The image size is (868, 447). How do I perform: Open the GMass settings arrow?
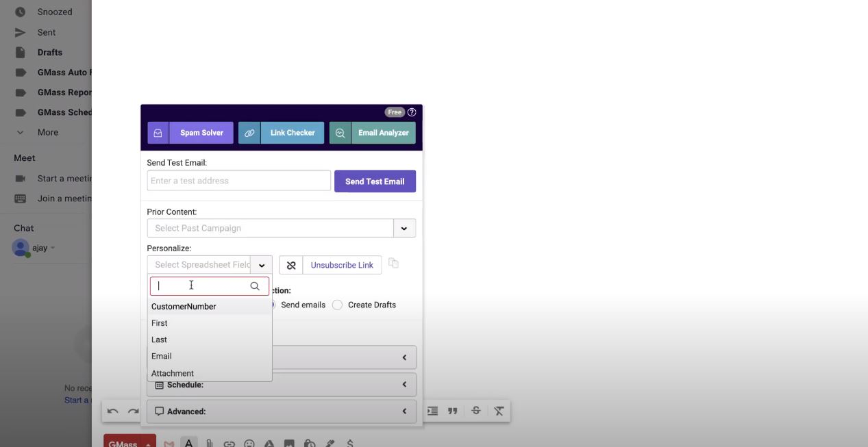click(x=149, y=443)
